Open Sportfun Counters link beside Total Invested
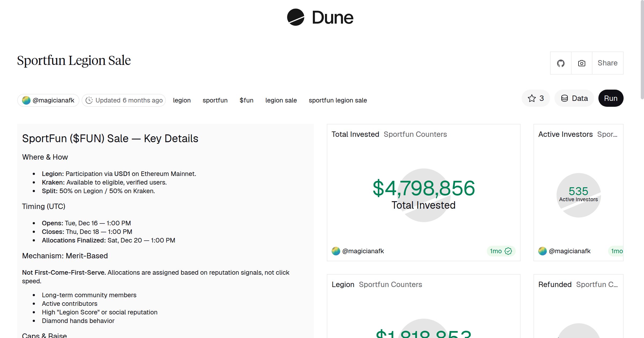The image size is (644, 338). [415, 134]
